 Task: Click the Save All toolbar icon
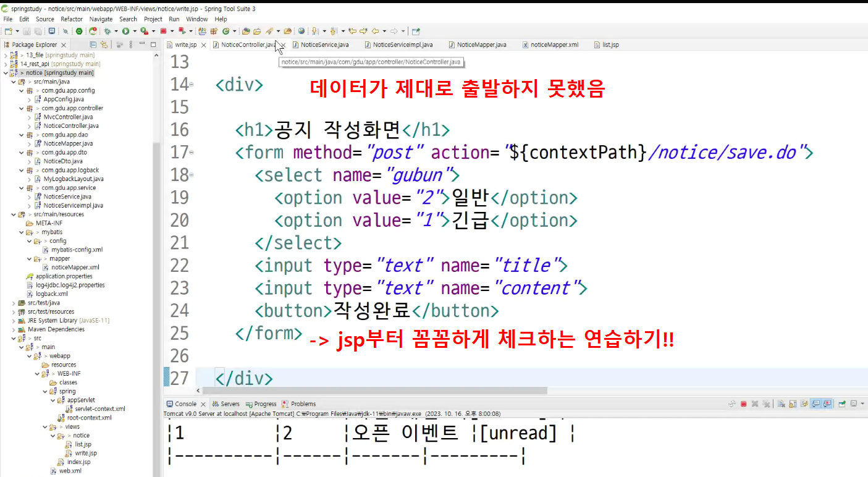[38, 31]
